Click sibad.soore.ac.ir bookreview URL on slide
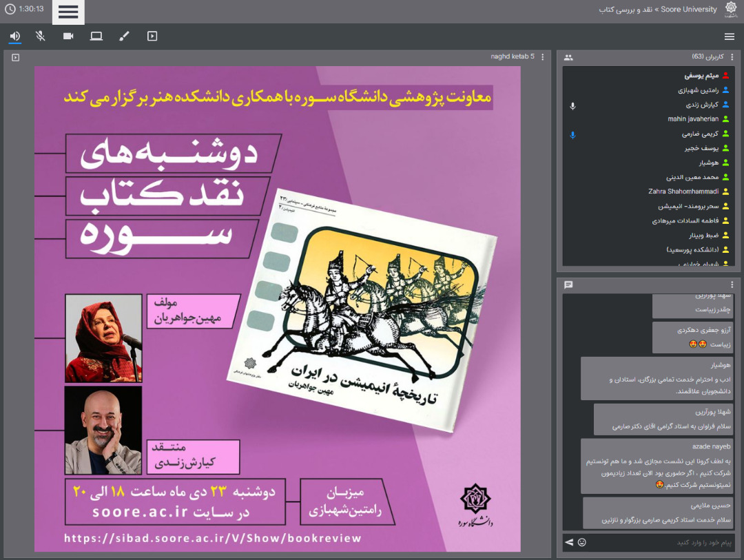 tap(213, 538)
